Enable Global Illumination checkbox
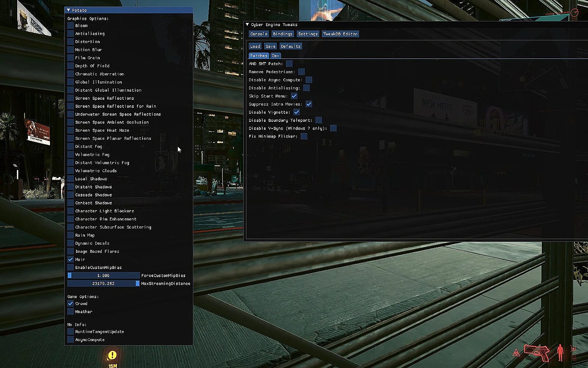The height and width of the screenshot is (368, 588). pos(71,82)
